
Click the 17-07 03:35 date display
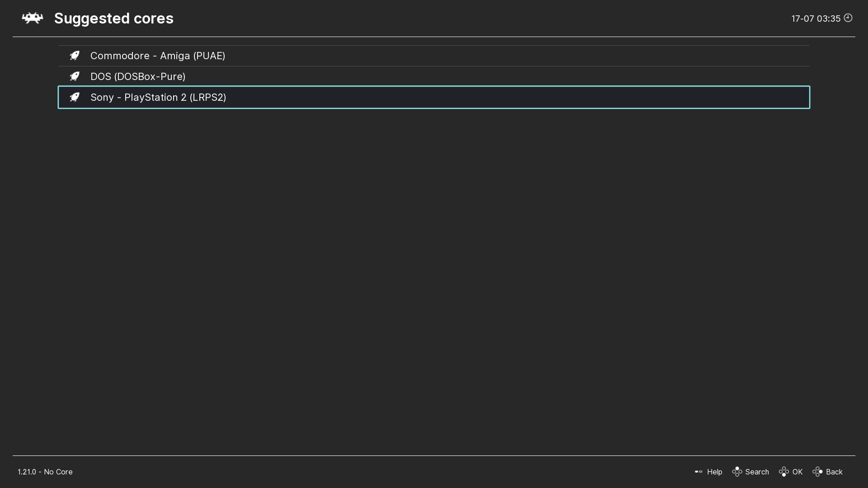(816, 19)
